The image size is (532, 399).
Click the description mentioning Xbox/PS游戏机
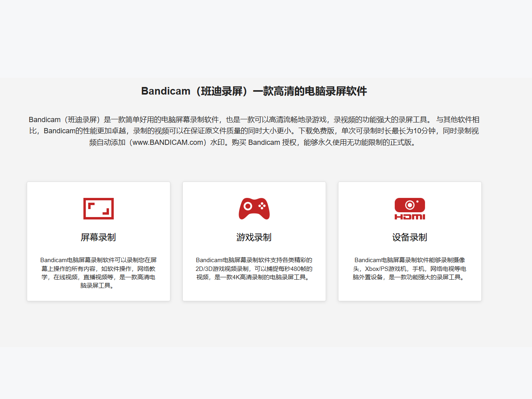[410, 269]
